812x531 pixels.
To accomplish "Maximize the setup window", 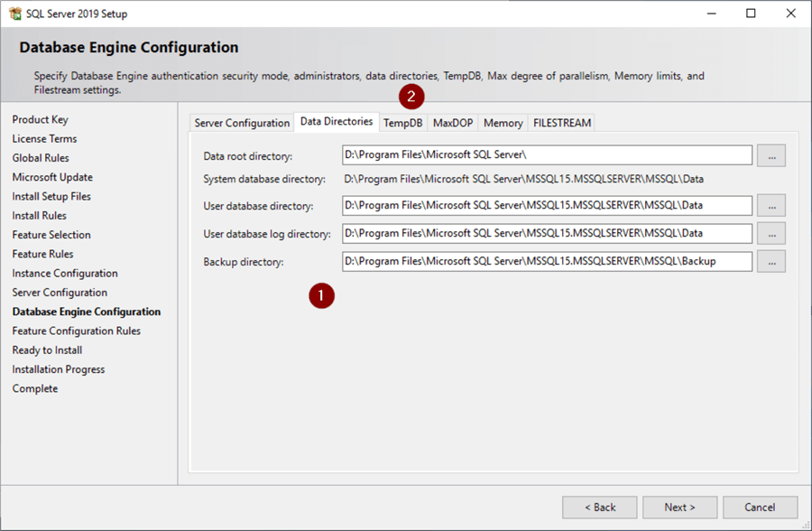I will click(752, 14).
